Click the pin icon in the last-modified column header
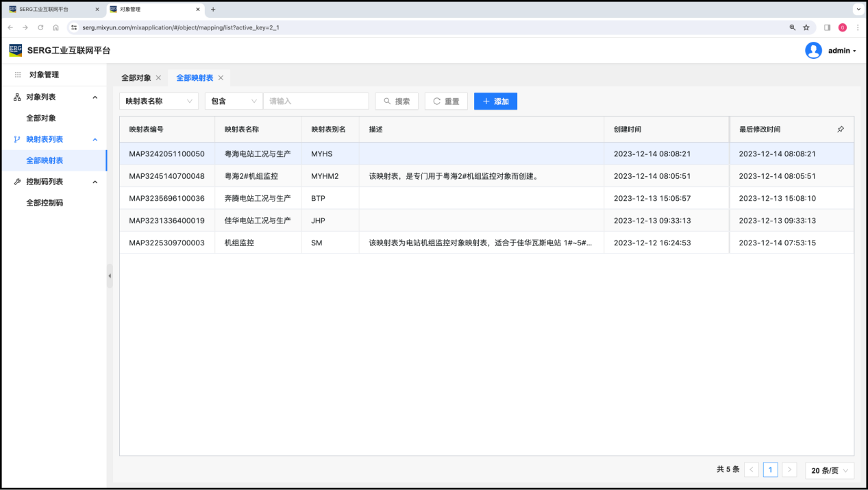Image resolution: width=868 pixels, height=490 pixels. 841,130
